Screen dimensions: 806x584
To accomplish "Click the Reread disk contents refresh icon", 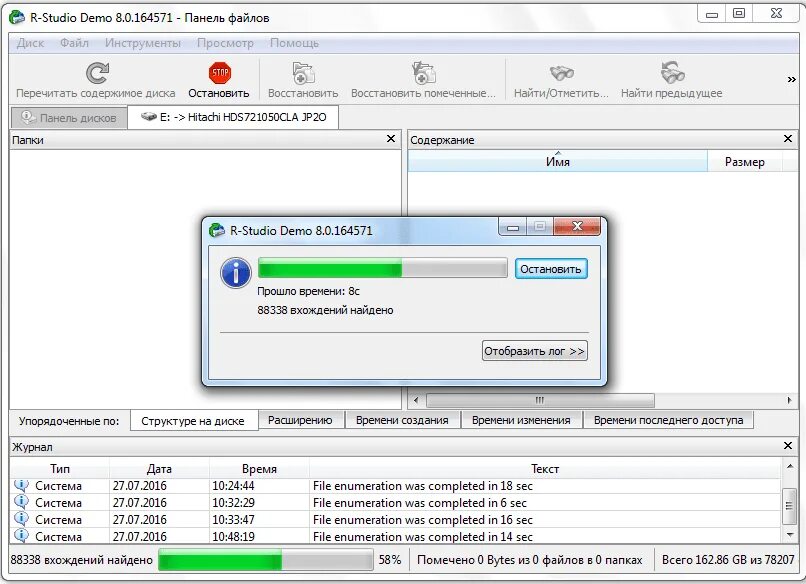I will point(97,73).
